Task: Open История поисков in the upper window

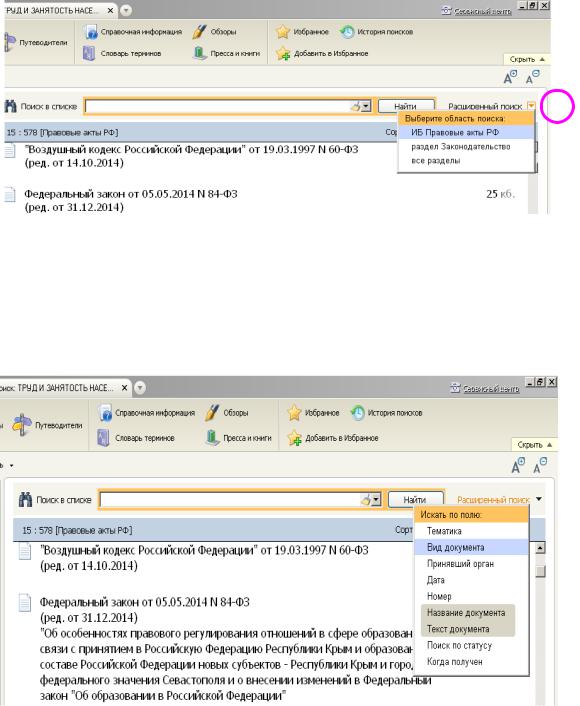Action: pyautogui.click(x=376, y=32)
